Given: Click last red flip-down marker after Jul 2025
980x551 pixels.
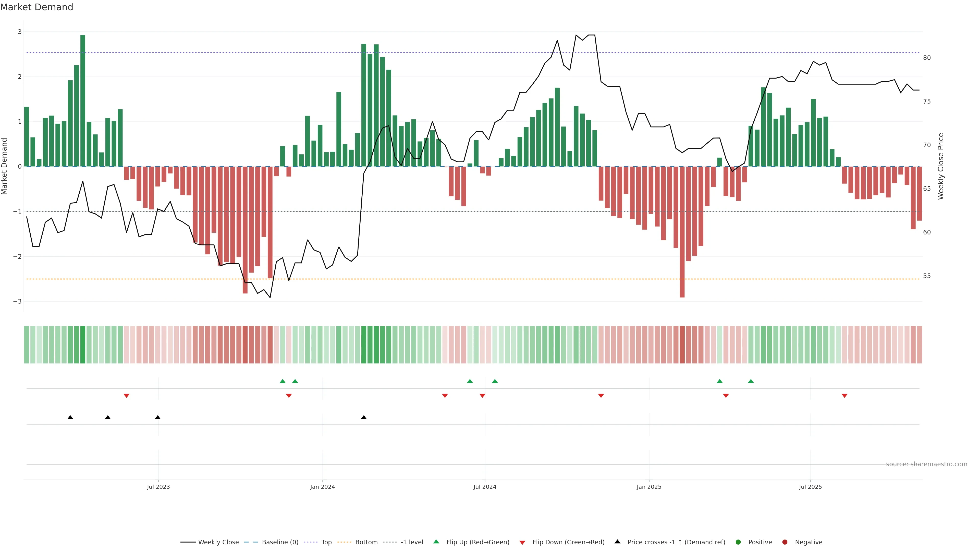Looking at the screenshot, I should click(x=844, y=396).
